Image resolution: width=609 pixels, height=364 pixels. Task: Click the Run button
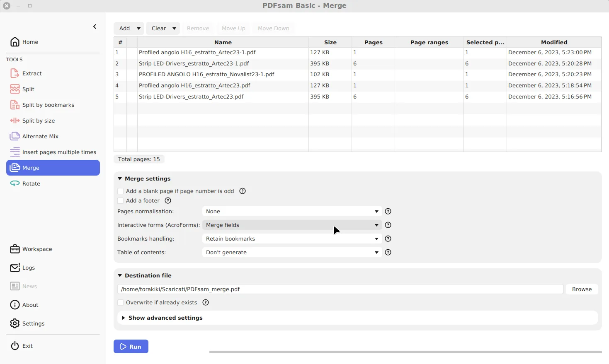coord(131,347)
